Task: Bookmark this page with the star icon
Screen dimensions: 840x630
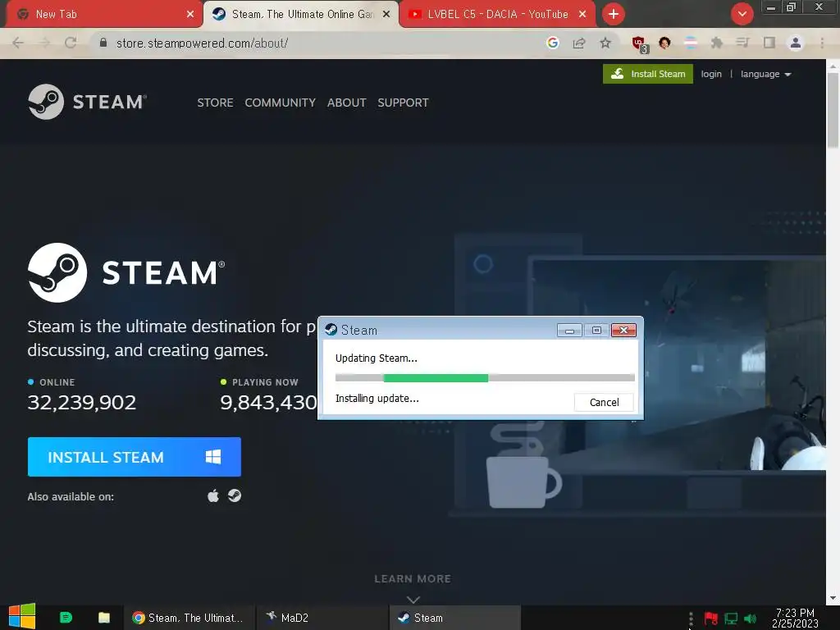Action: 605,43
